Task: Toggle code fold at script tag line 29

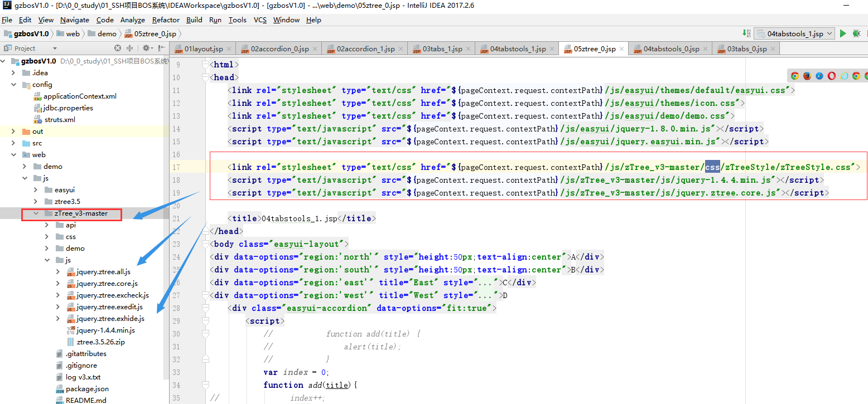Action: tap(206, 321)
